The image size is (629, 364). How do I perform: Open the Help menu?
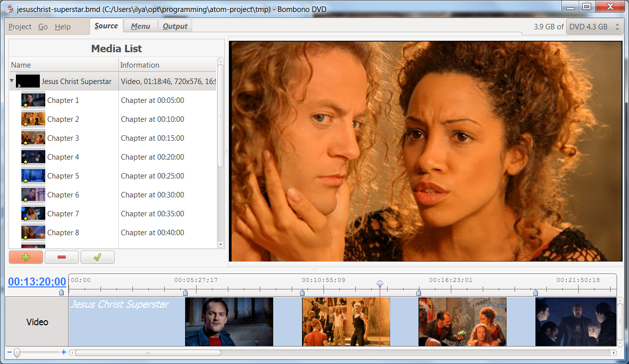point(63,27)
